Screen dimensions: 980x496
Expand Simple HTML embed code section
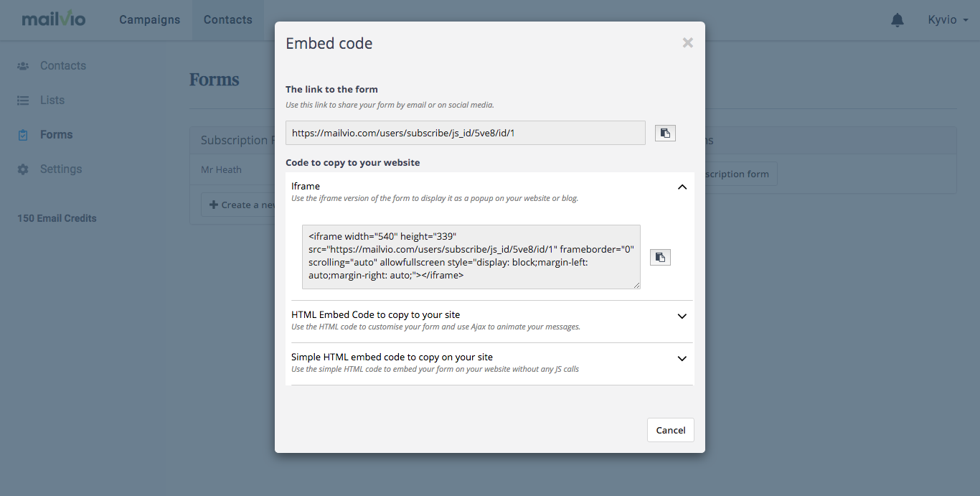682,358
